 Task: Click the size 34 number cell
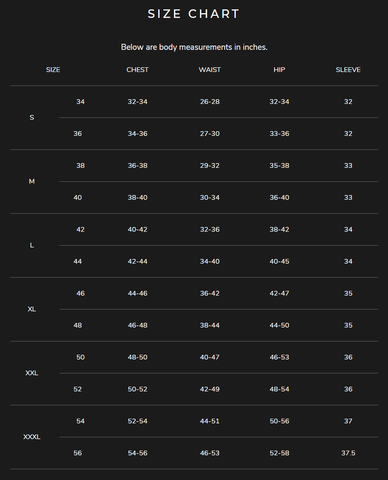[80, 102]
